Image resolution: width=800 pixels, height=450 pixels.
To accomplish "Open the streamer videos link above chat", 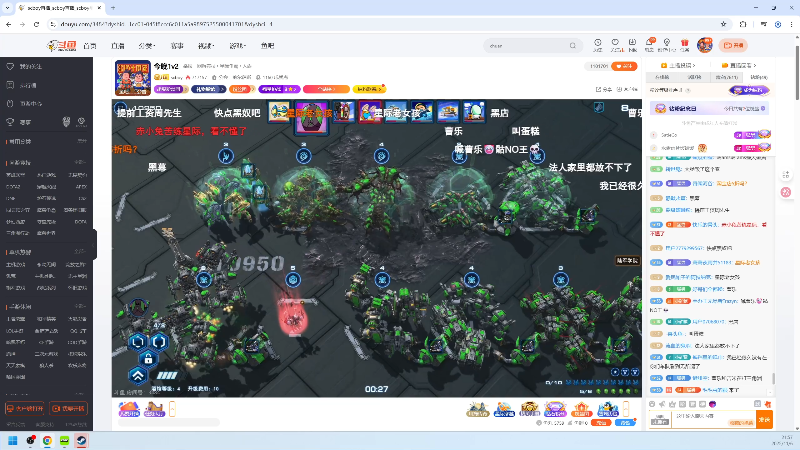I will click(x=678, y=65).
